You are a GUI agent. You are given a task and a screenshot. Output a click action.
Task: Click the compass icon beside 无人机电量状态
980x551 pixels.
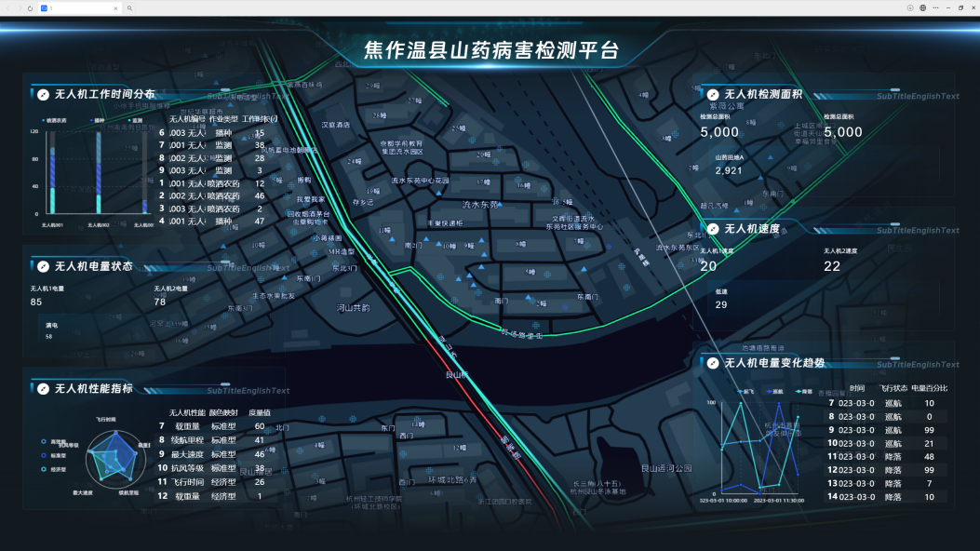tap(43, 267)
